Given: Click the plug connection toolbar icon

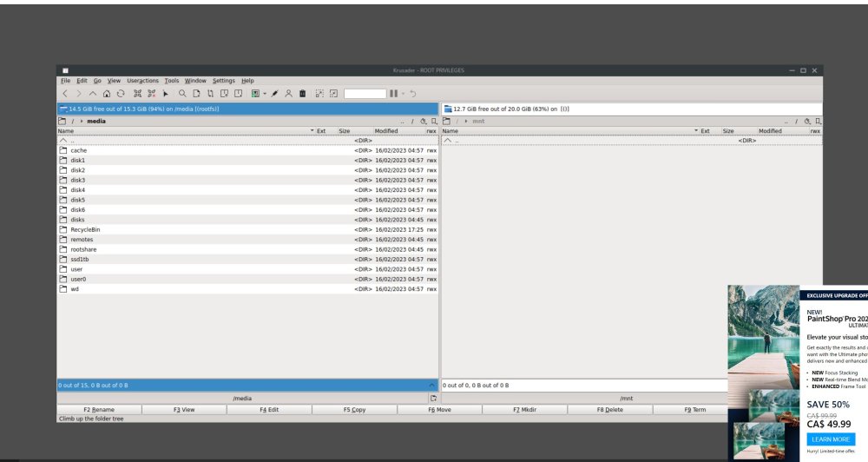Looking at the screenshot, I should [274, 94].
